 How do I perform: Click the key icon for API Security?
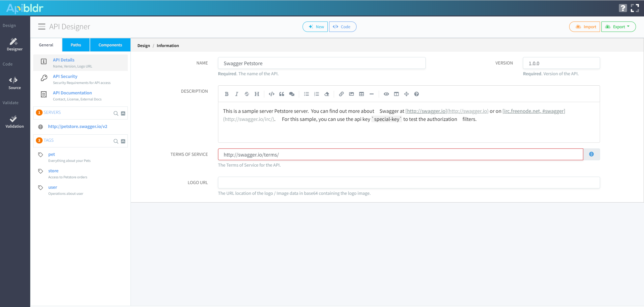click(x=44, y=78)
